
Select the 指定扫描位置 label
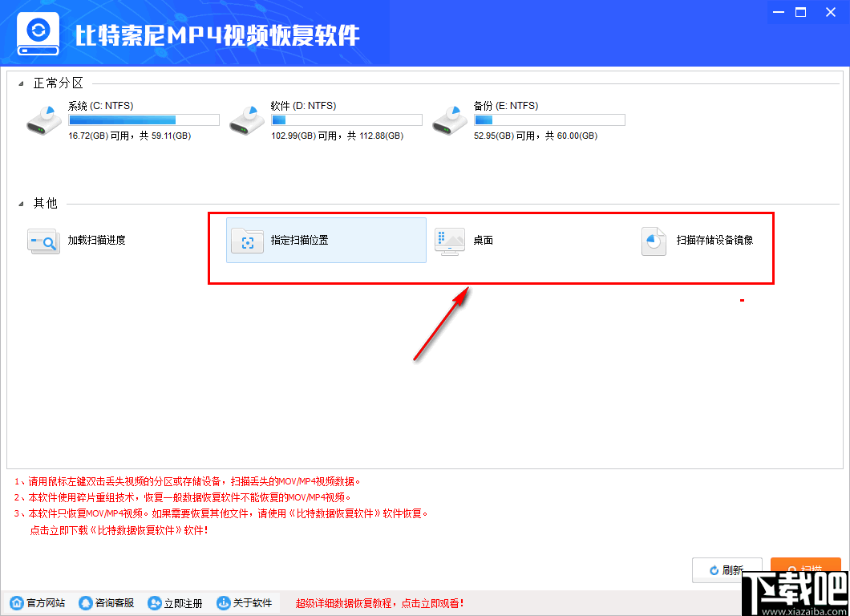coord(299,240)
